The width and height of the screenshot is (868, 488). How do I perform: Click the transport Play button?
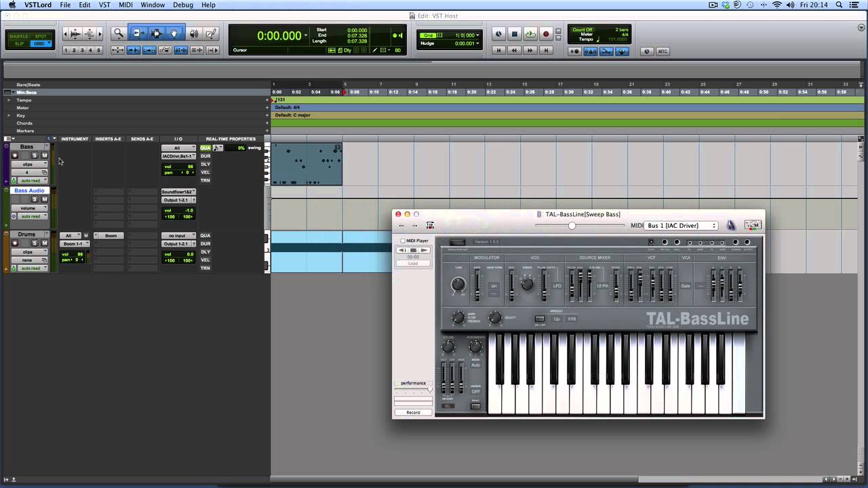tap(530, 34)
